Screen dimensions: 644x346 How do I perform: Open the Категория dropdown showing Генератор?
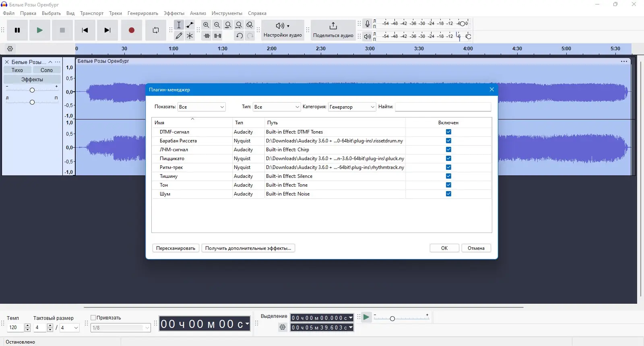click(x=352, y=107)
